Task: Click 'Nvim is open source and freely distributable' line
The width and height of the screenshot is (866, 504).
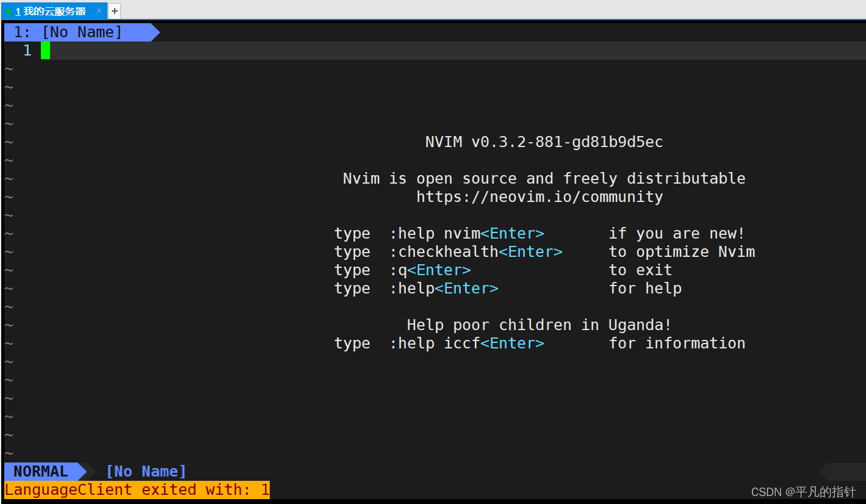Action: [544, 179]
